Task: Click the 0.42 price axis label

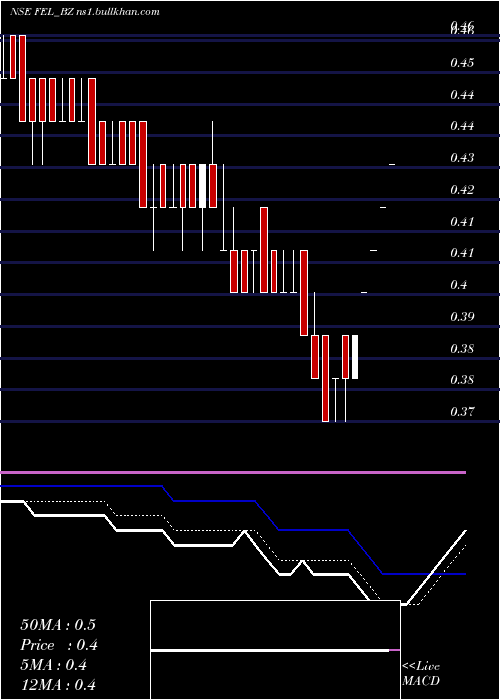Action: click(462, 190)
